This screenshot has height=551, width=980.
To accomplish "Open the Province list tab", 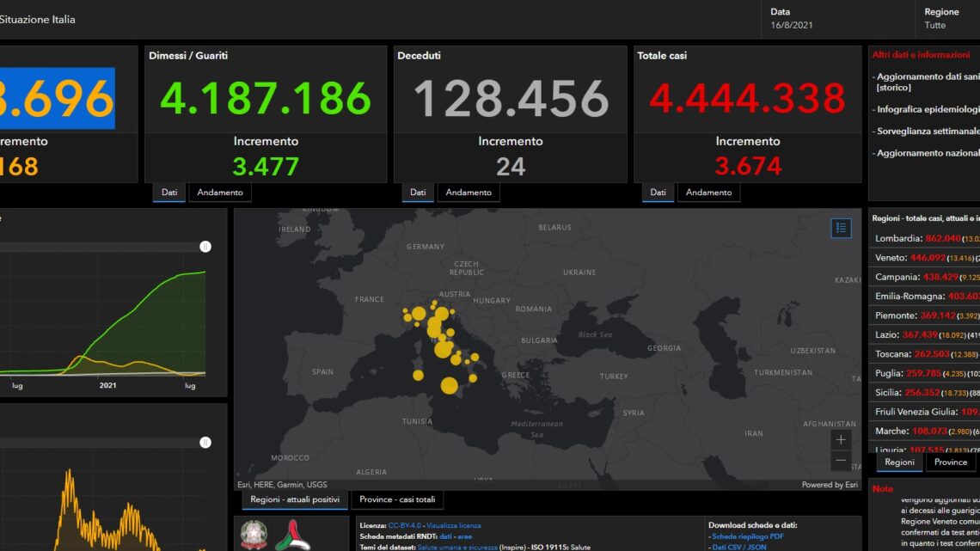I will coord(950,462).
